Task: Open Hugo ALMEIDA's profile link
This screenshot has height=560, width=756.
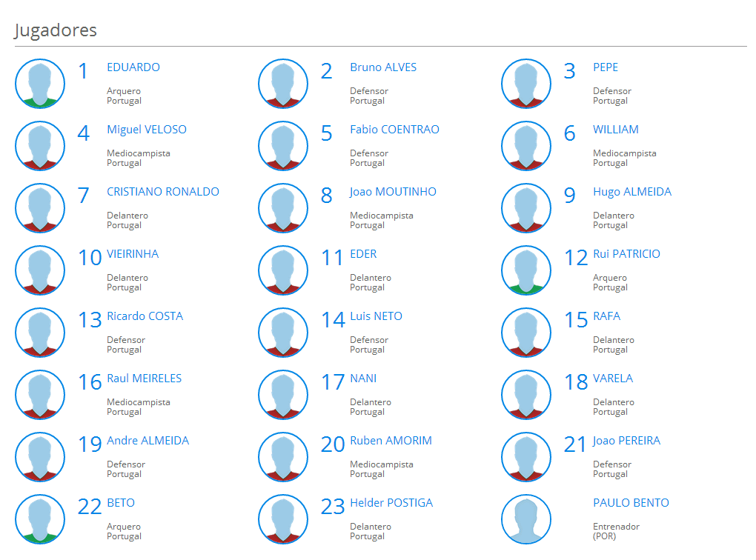Action: (631, 192)
